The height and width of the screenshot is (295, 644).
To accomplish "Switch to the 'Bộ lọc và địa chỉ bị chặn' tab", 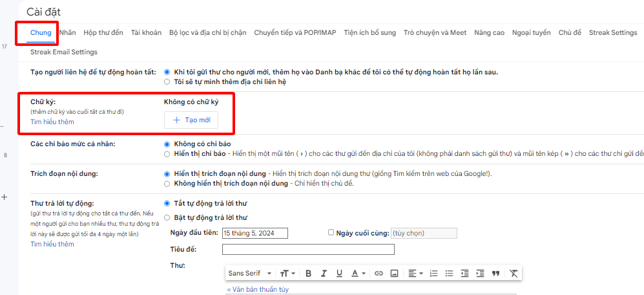I will [207, 32].
